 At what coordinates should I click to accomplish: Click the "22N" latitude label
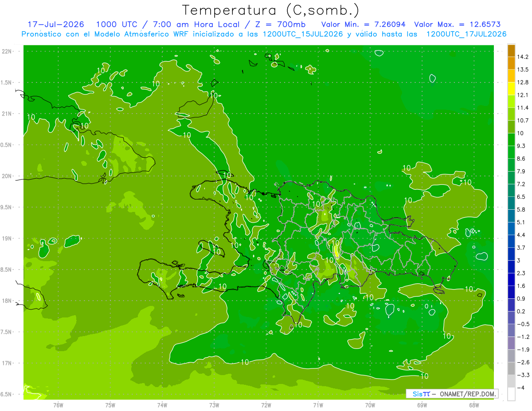tap(8, 51)
